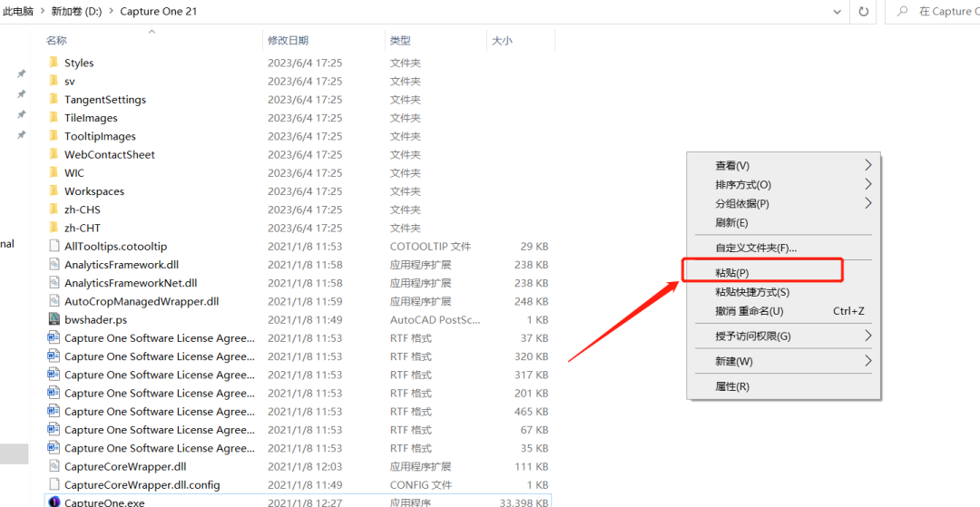The image size is (980, 507).
Task: Sort by the 大小 column header
Action: click(502, 41)
